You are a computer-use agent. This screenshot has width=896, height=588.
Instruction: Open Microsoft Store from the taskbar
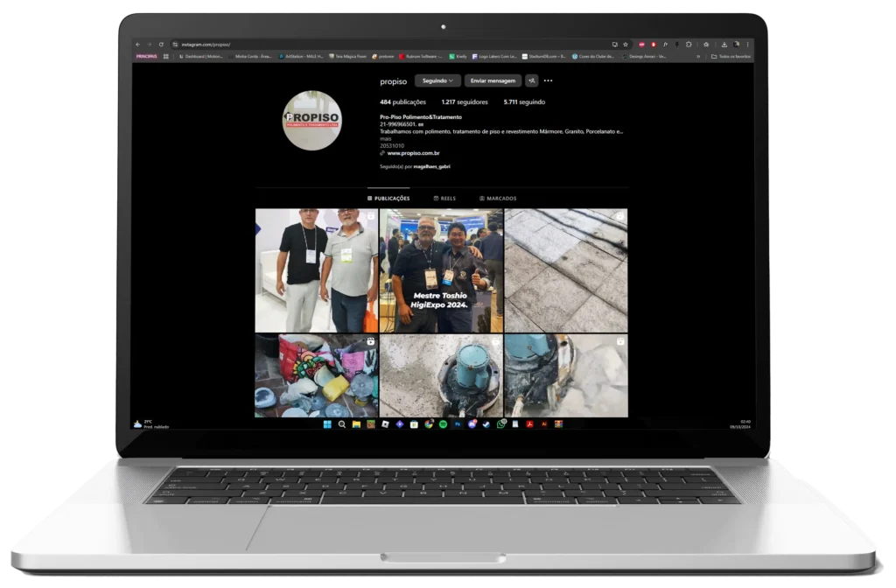tap(414, 424)
